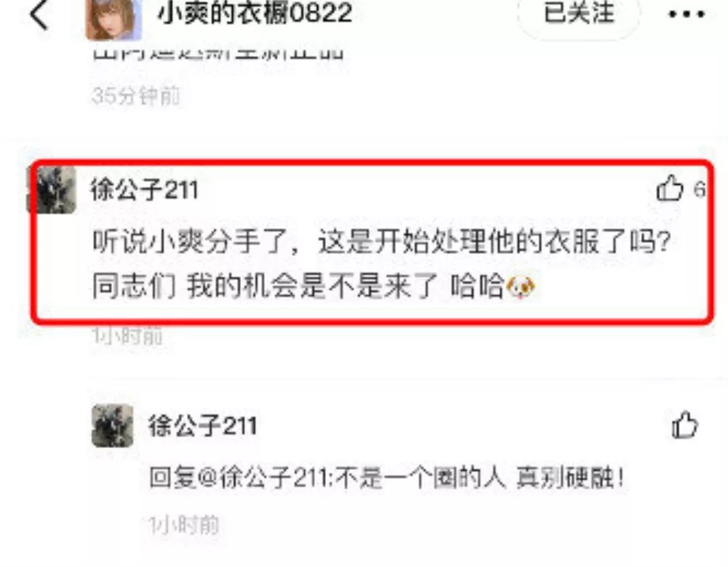The height and width of the screenshot is (567, 728).
Task: Tap the back arrow icon
Action: point(39,14)
